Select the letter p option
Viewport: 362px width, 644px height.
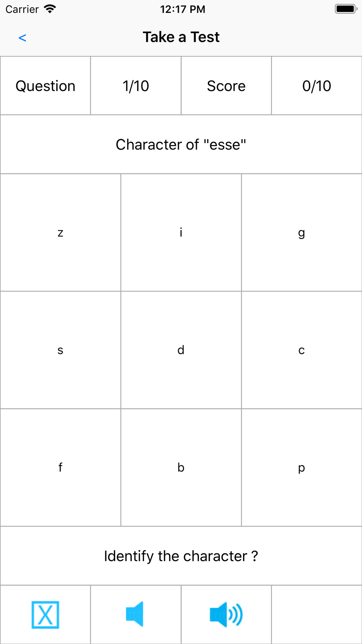point(302,467)
